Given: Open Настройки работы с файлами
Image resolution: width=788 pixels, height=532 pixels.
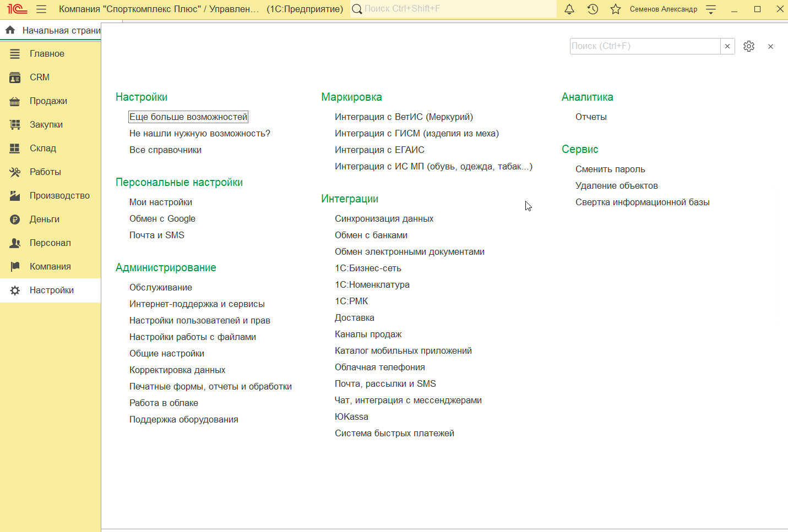Looking at the screenshot, I should 193,337.
